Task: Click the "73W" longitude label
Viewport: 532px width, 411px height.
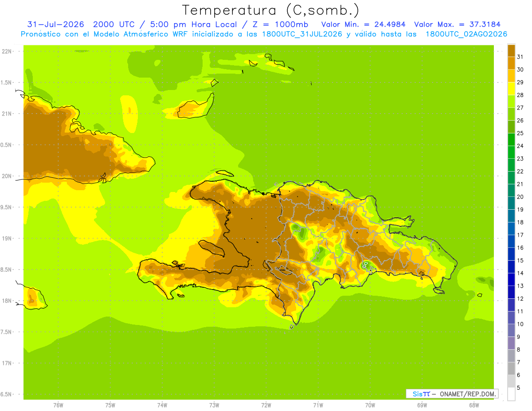Action: [x=214, y=405]
